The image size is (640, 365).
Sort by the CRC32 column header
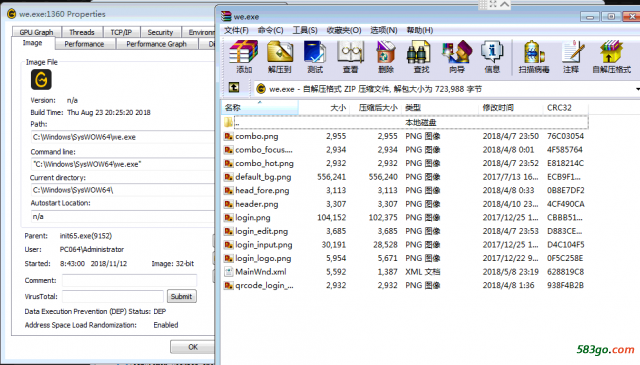click(566, 108)
